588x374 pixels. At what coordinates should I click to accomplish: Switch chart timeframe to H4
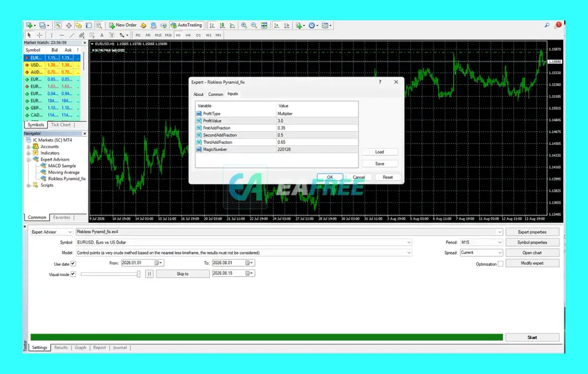(188, 35)
